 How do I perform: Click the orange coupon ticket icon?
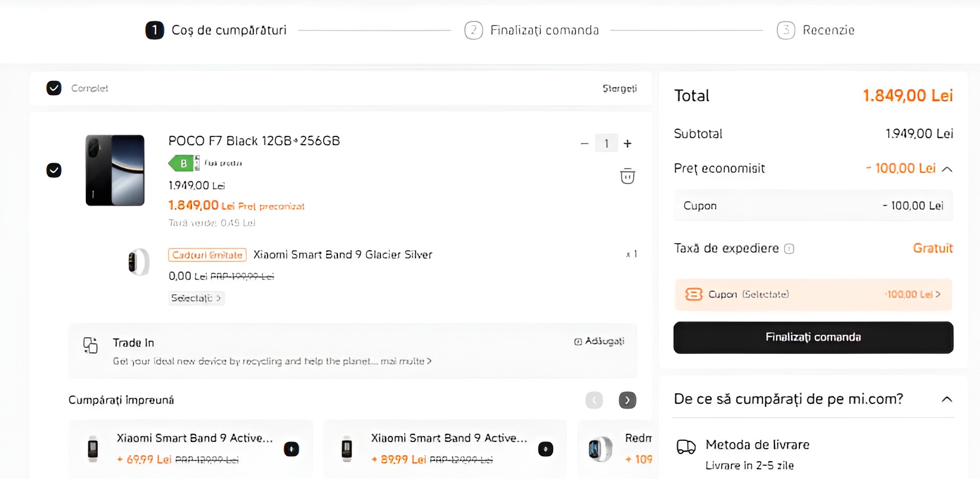tap(694, 294)
